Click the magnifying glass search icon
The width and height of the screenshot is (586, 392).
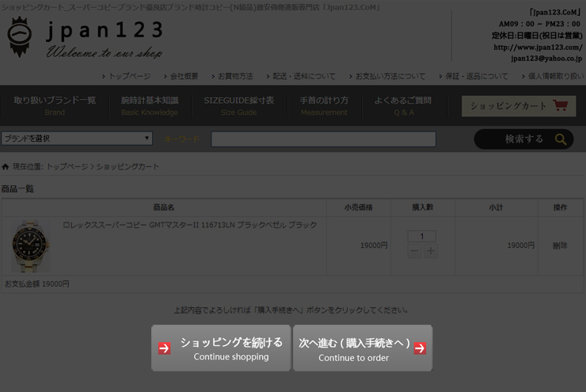(560, 139)
